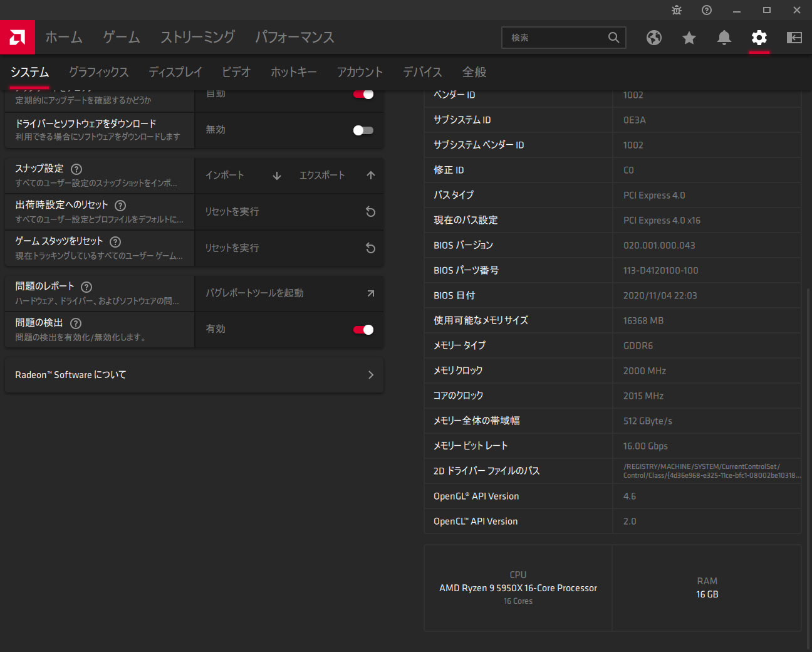Click the 検索 search input field
Screen dimensions: 812x652
(554, 38)
